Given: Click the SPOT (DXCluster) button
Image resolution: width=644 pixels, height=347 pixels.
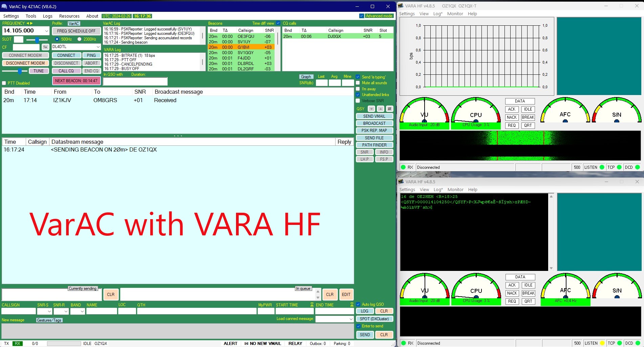Looking at the screenshot, I should pos(374,319).
